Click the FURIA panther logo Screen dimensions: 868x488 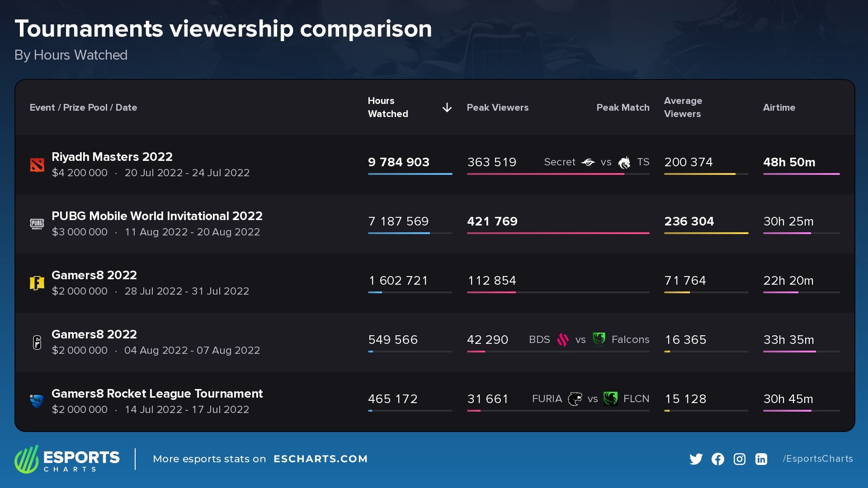(x=575, y=399)
